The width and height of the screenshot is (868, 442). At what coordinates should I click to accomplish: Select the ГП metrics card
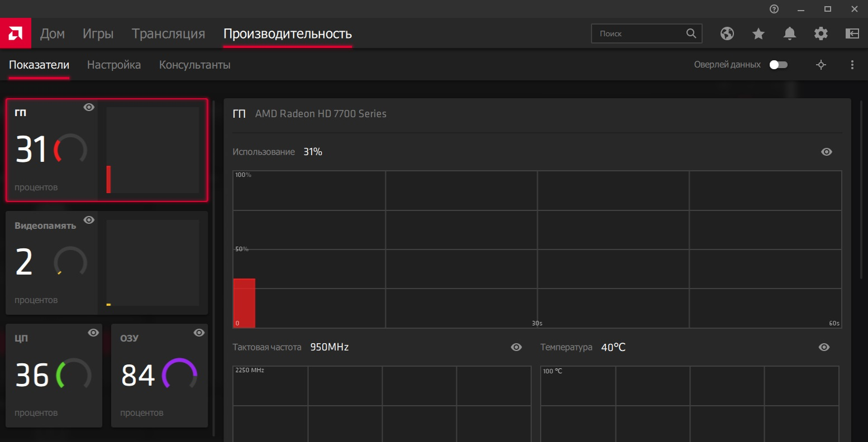(107, 150)
